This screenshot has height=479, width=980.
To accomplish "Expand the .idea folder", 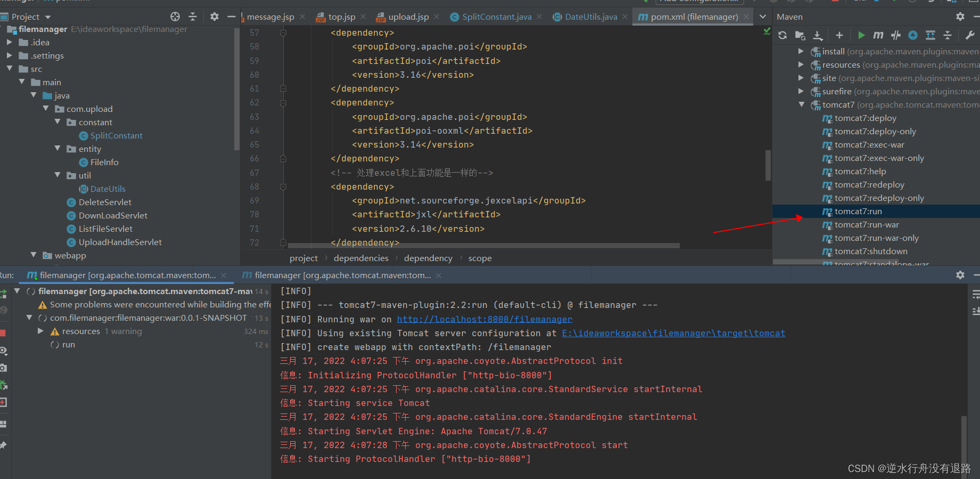I will 10,42.
